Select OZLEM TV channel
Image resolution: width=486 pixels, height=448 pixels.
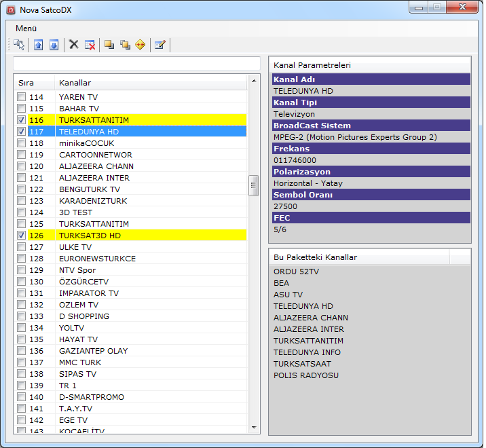(x=130, y=305)
